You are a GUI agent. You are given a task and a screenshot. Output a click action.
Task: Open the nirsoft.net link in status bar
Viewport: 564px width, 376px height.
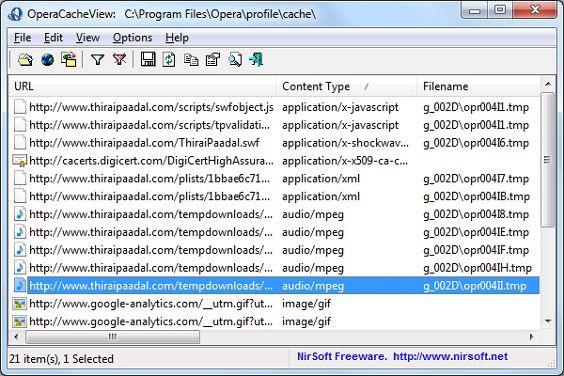[x=450, y=356]
